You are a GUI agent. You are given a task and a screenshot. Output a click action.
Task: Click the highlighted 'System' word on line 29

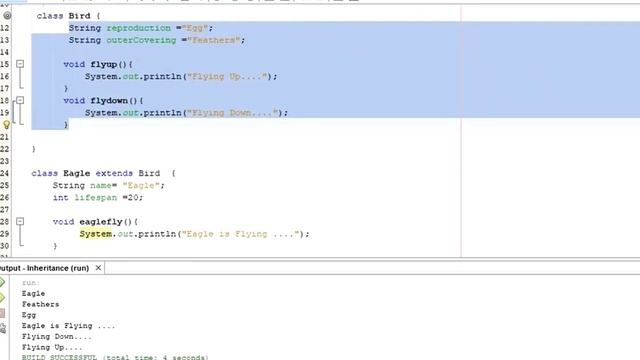click(96, 234)
